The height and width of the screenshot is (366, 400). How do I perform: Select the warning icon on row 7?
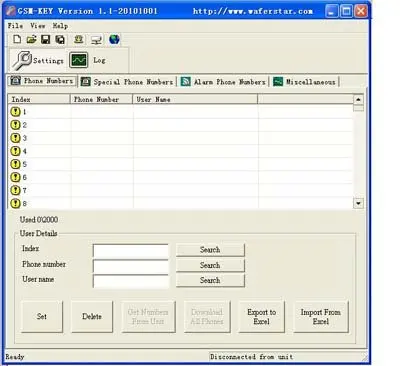point(15,190)
